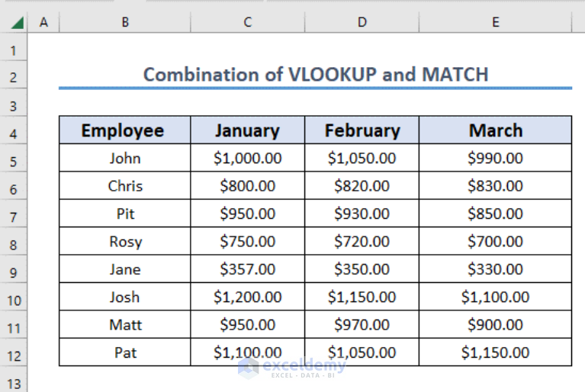This screenshot has width=585, height=392.
Task: Select the cell containing John
Action: (124, 158)
